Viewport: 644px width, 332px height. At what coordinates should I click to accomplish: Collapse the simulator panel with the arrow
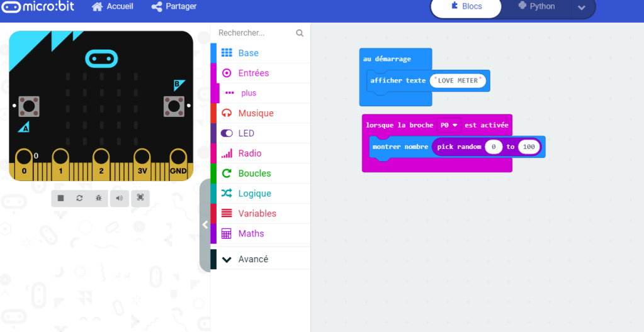click(205, 224)
